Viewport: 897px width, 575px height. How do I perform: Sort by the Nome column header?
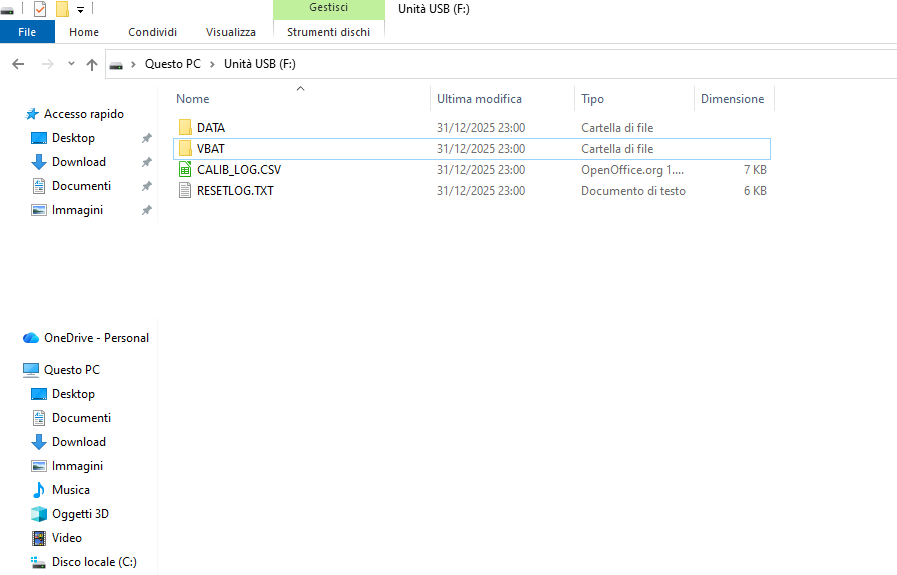(x=193, y=99)
